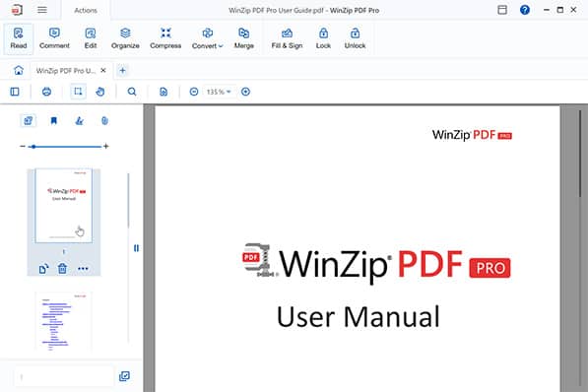Decrease thumbnail size with minus
This screenshot has width=588, height=392.
point(23,146)
